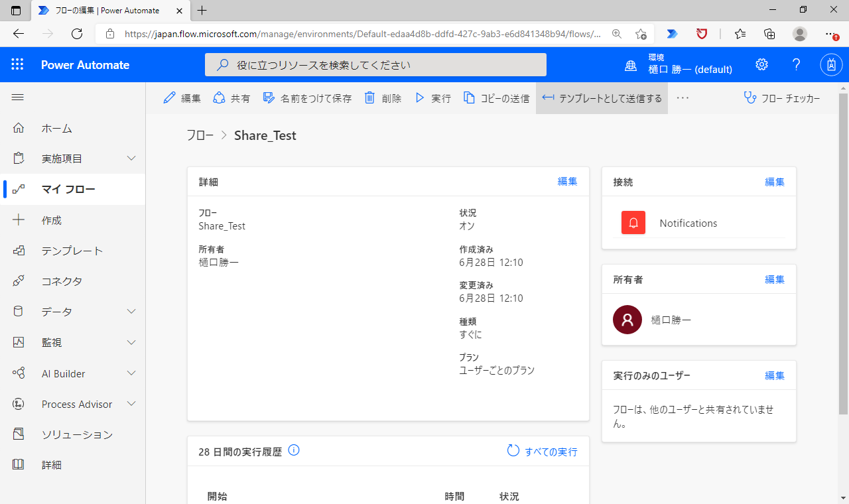Click 編集 link in 所有者 card
The height and width of the screenshot is (504, 849).
(775, 280)
